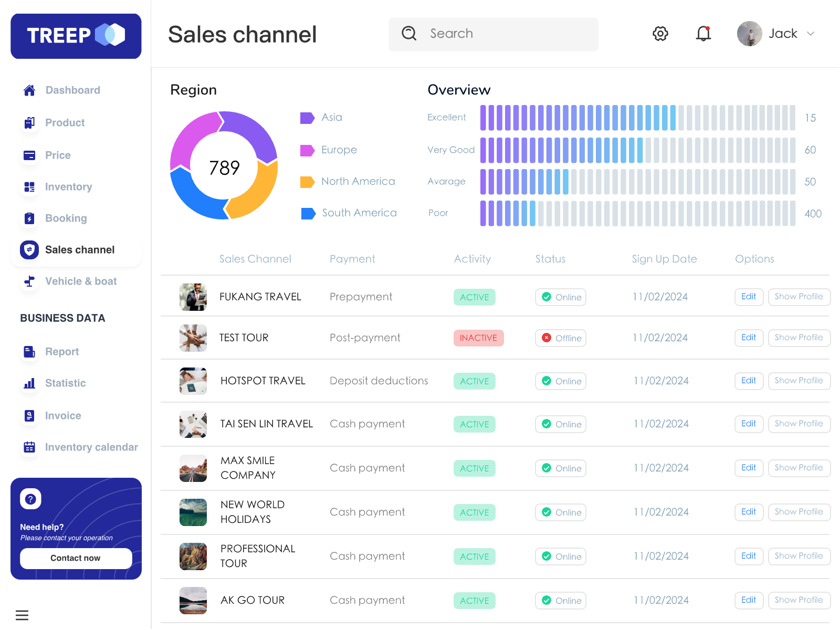840x630 pixels.
Task: Click the TREEP logo
Action: click(76, 36)
